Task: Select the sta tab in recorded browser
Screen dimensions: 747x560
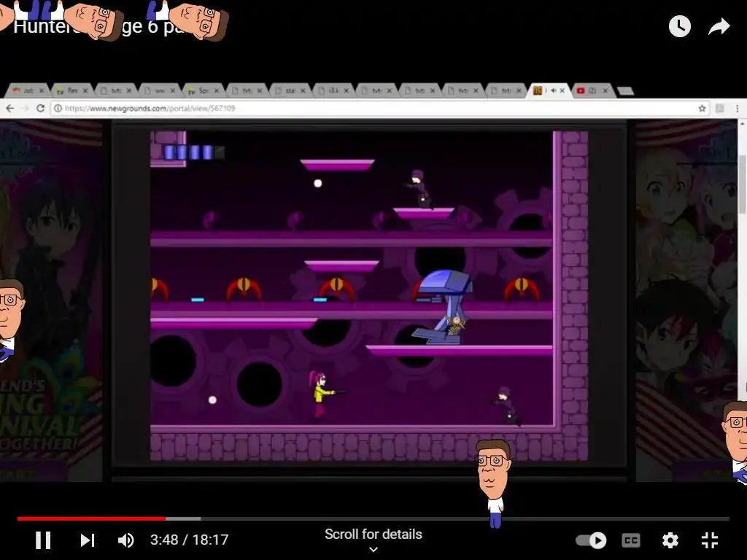Action: (x=289, y=90)
